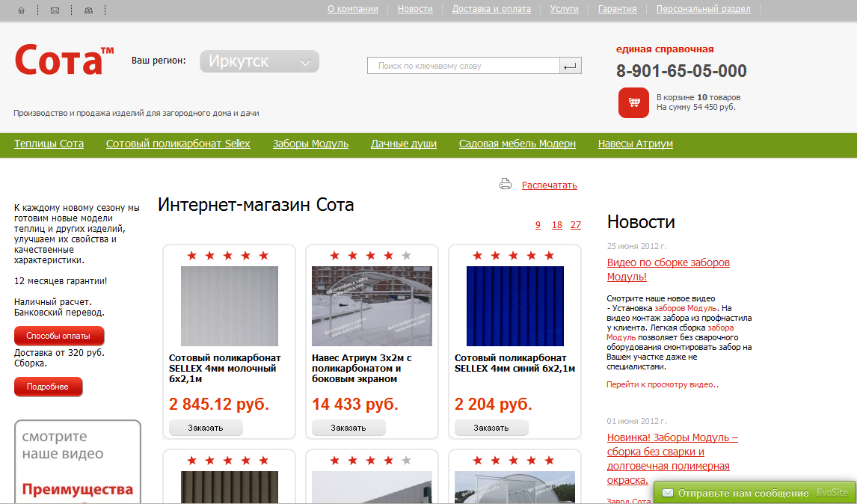Open Гарантия page
Viewport: 857px width, 504px height.
tap(617, 9)
